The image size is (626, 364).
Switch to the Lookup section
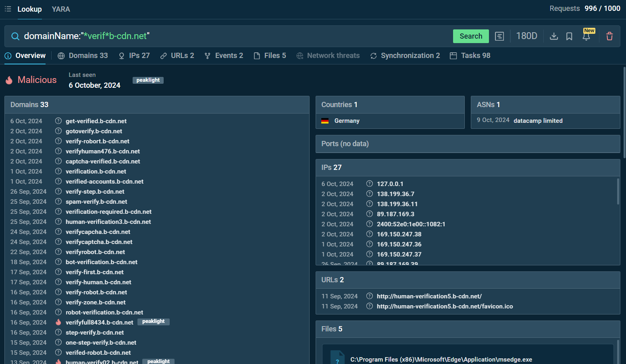[x=29, y=9]
